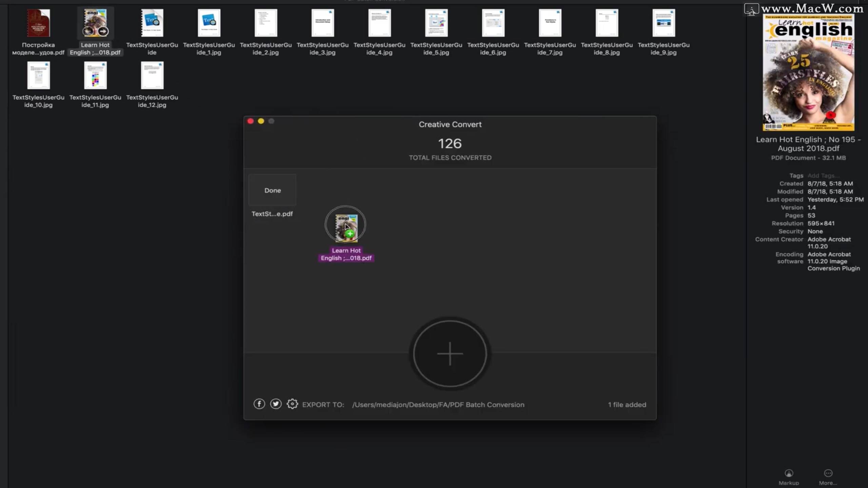Screen dimensions: 868x488
Task: Click the 'Learn Hot English ; No 195 - August 2018.pdf' title
Action: coord(808,144)
